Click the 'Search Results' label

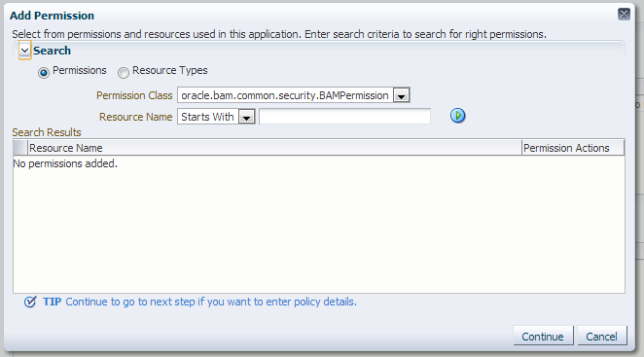(47, 132)
